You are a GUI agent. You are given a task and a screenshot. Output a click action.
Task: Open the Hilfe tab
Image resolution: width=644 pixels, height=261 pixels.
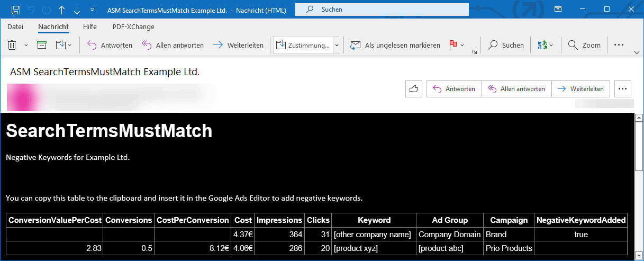click(x=90, y=27)
